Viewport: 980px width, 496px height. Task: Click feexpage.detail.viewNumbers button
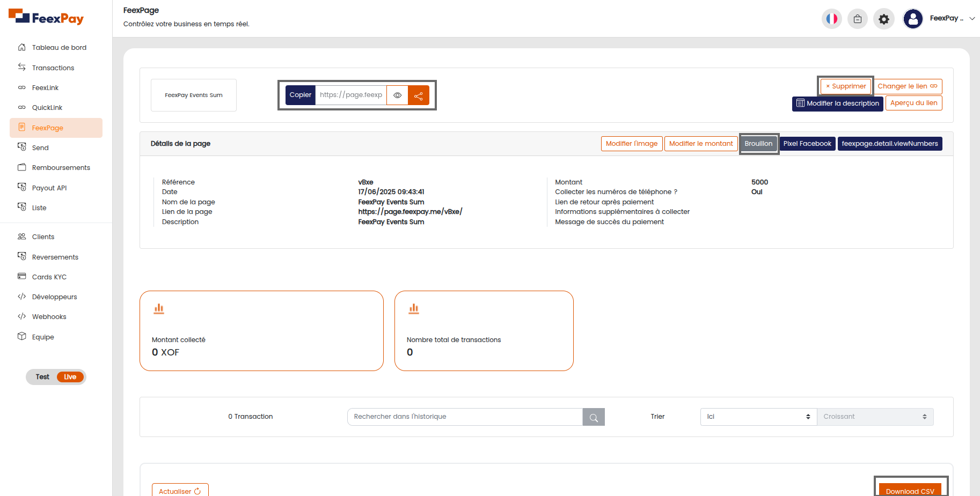pos(890,144)
